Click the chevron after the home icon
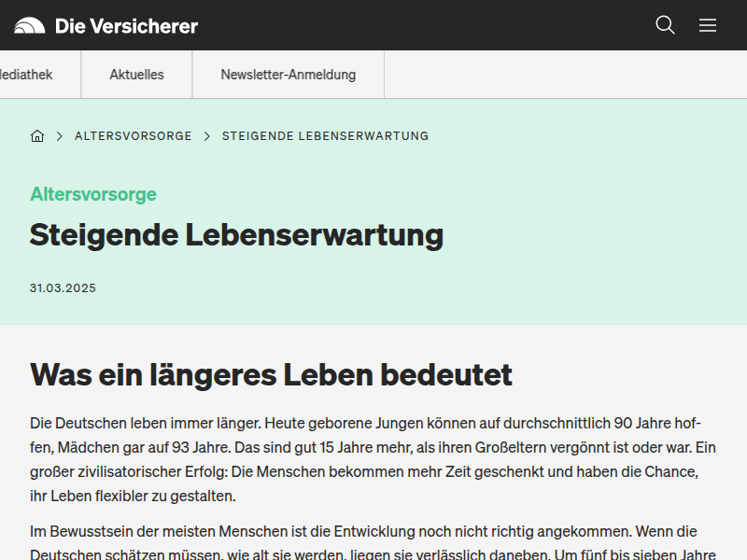747x560 pixels. tap(57, 135)
